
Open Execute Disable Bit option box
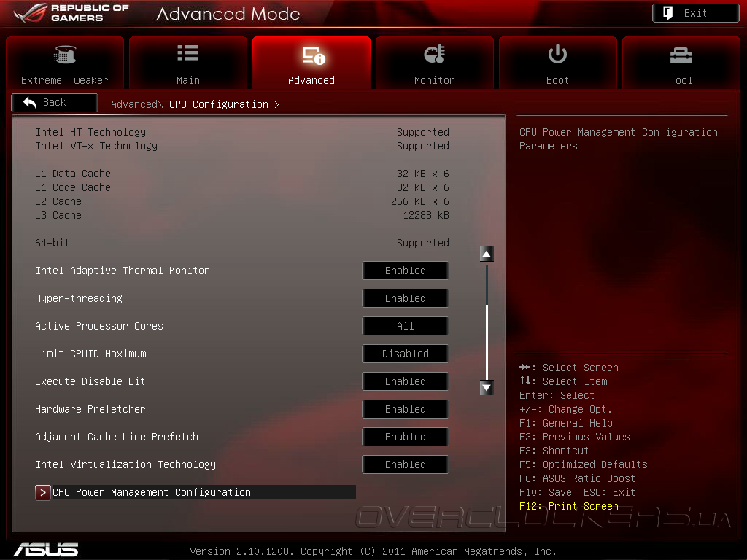[406, 381]
